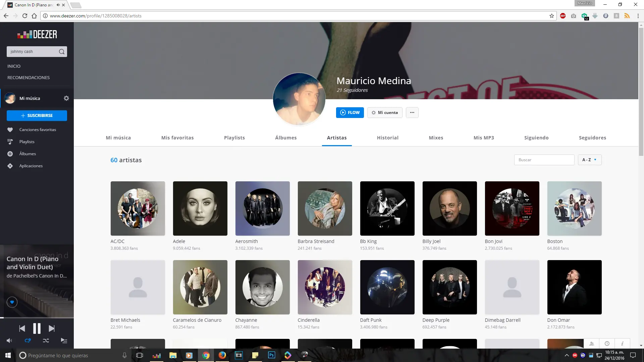Open the Billy Joel artist thumbnail

450,208
